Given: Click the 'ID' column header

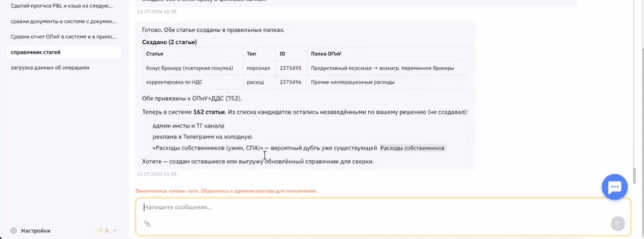Looking at the screenshot, I should point(283,54).
